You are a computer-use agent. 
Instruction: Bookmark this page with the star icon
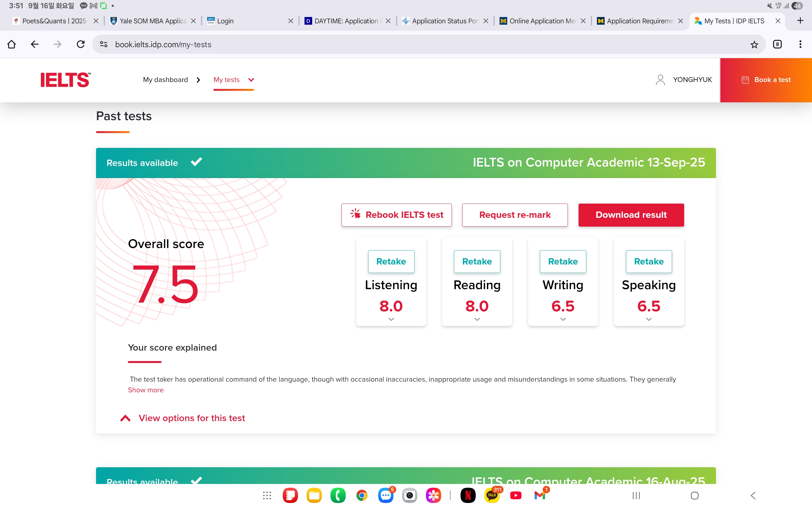pos(754,44)
